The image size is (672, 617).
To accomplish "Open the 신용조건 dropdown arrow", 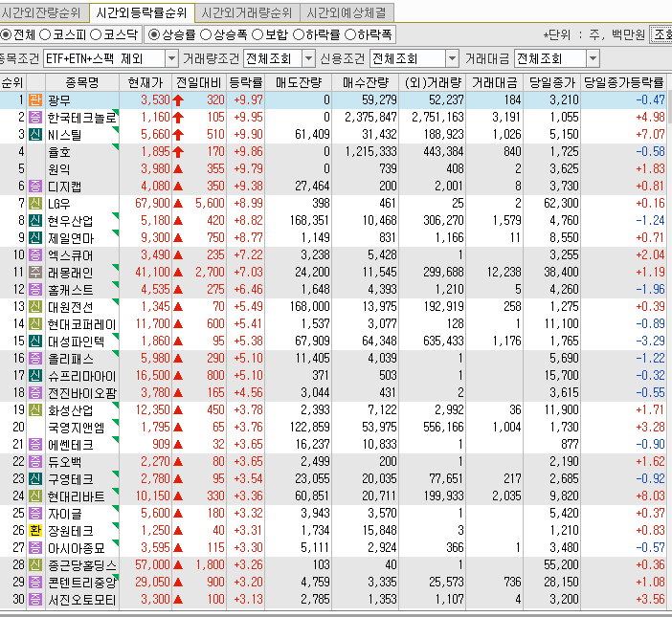I will pos(452,58).
